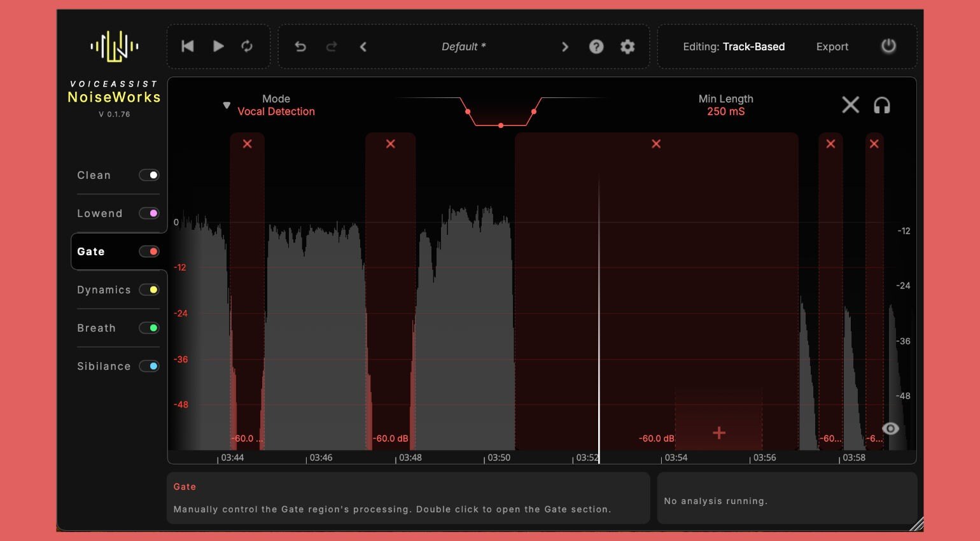Click the skip-to-start transport icon
Screen dimensions: 980x541
pyautogui.click(x=188, y=46)
